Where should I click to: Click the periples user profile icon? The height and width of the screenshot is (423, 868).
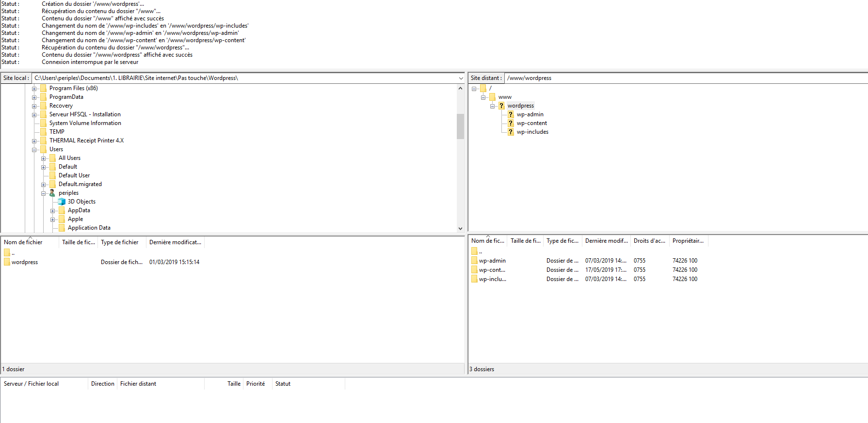(x=52, y=193)
